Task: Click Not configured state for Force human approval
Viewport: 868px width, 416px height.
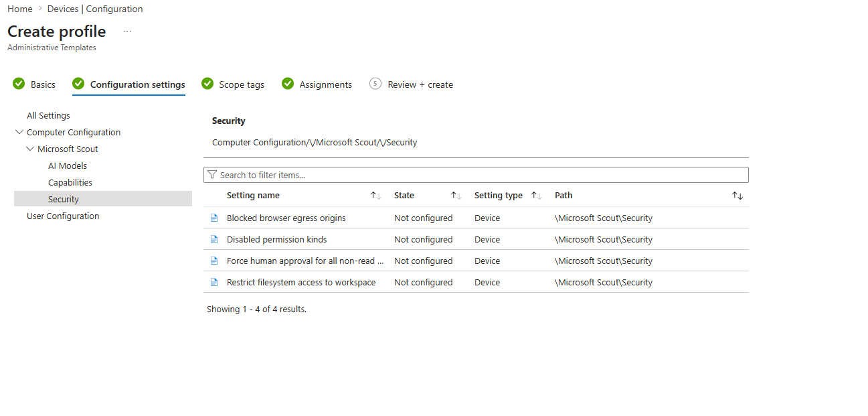Action: click(423, 261)
